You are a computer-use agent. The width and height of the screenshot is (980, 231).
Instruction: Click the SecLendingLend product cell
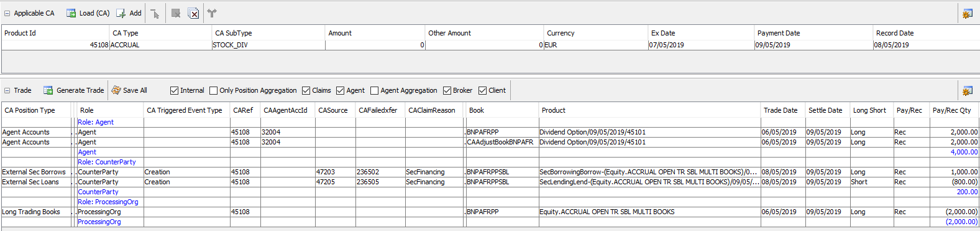pyautogui.click(x=649, y=182)
